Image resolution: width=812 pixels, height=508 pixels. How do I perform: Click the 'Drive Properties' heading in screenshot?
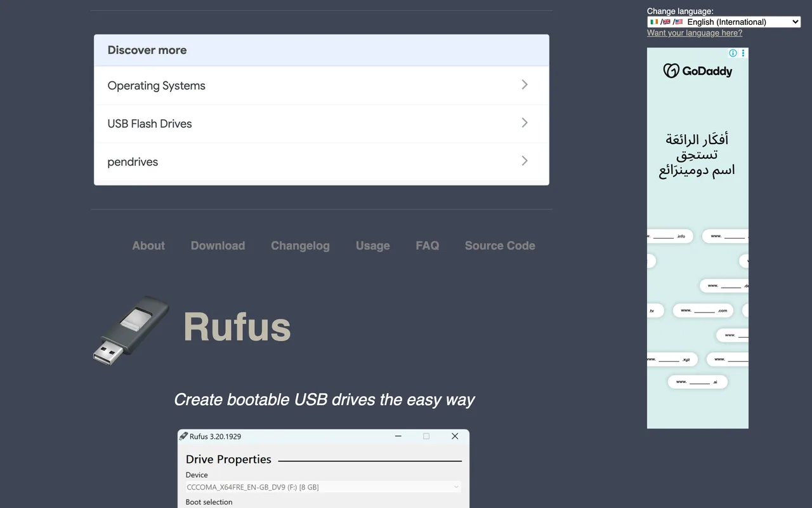(x=228, y=459)
